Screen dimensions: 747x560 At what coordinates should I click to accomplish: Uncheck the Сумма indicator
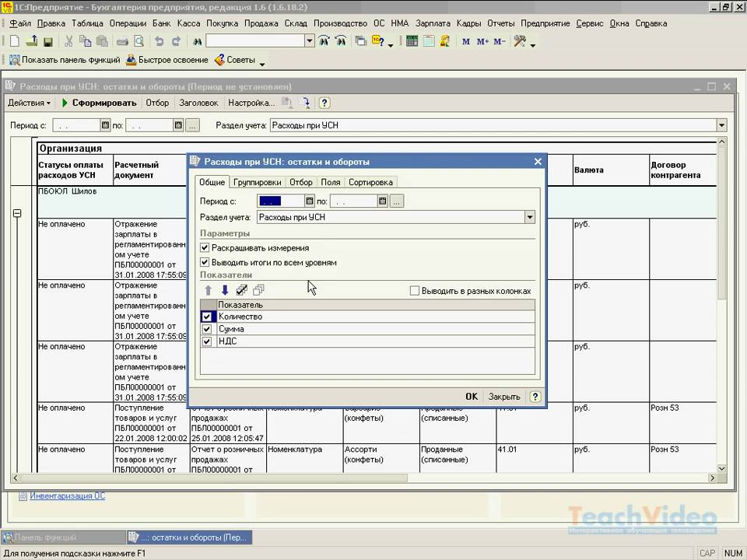click(x=207, y=329)
